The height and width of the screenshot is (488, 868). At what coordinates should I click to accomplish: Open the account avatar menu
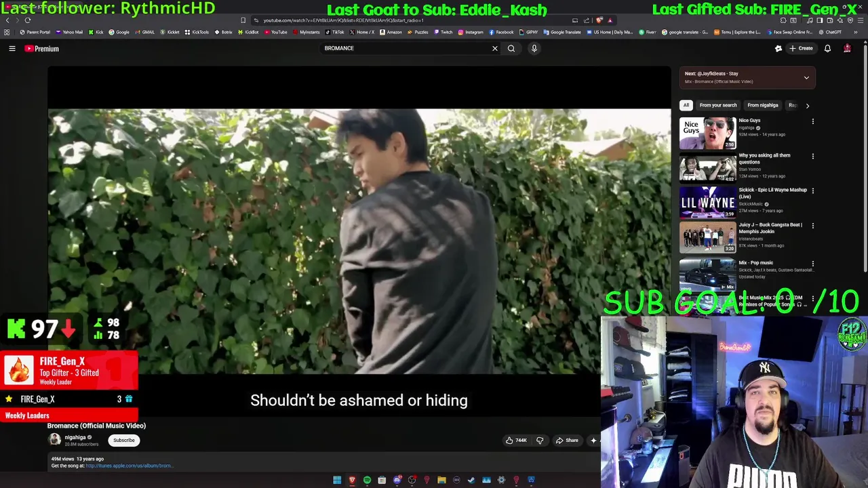pos(847,48)
